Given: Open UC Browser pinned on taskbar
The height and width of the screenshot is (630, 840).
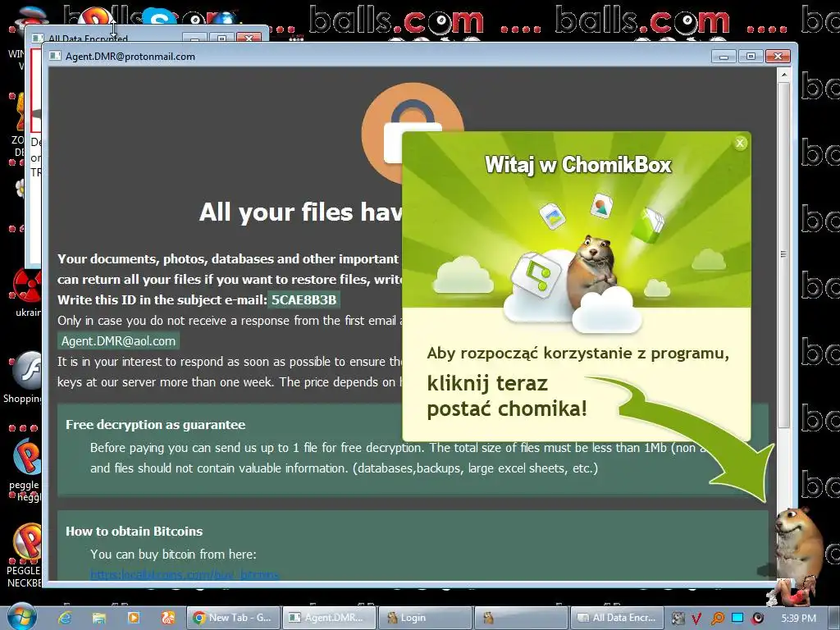Looking at the screenshot, I should pos(167,618).
